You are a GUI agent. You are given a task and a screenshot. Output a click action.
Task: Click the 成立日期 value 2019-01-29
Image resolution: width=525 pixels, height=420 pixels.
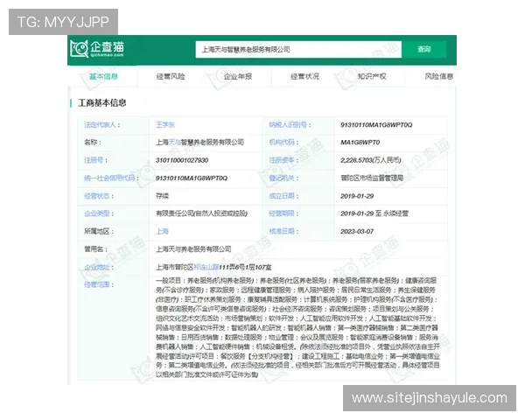pos(357,196)
